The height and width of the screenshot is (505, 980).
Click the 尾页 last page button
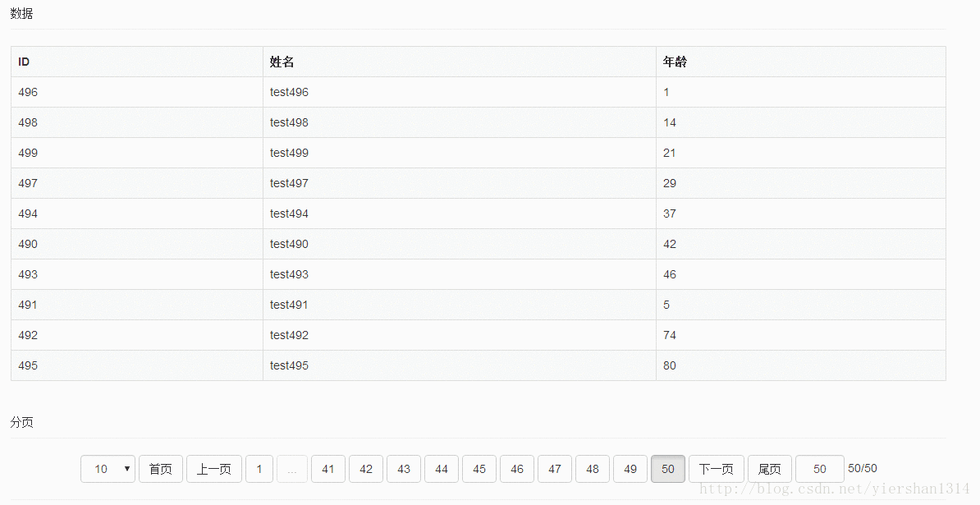pos(769,469)
